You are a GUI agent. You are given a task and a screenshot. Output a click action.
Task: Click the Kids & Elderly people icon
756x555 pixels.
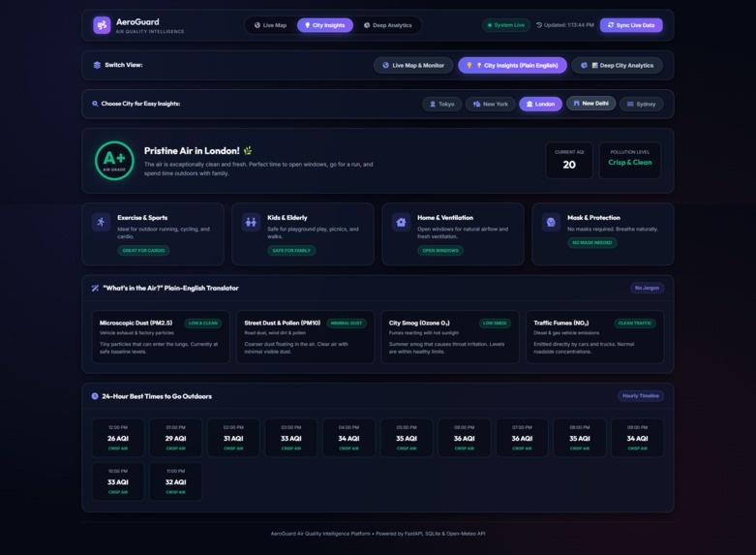point(252,223)
